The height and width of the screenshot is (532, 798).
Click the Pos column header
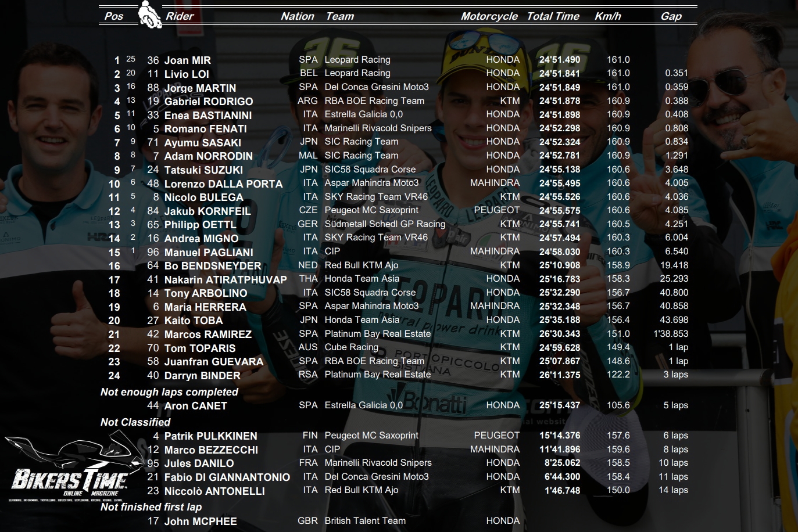(114, 16)
